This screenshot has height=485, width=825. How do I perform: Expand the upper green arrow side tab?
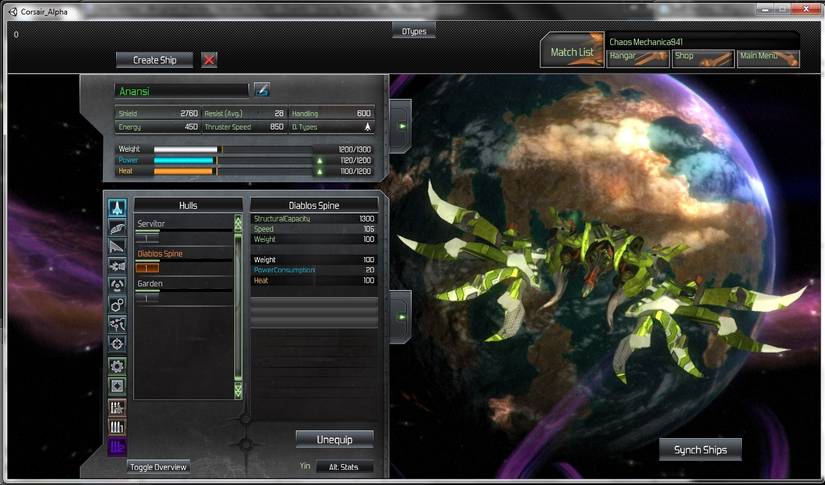401,126
